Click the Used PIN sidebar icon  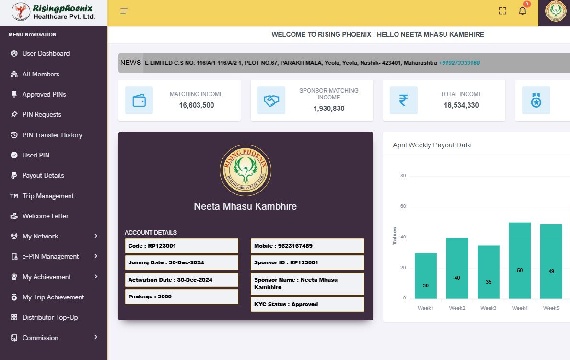click(14, 155)
